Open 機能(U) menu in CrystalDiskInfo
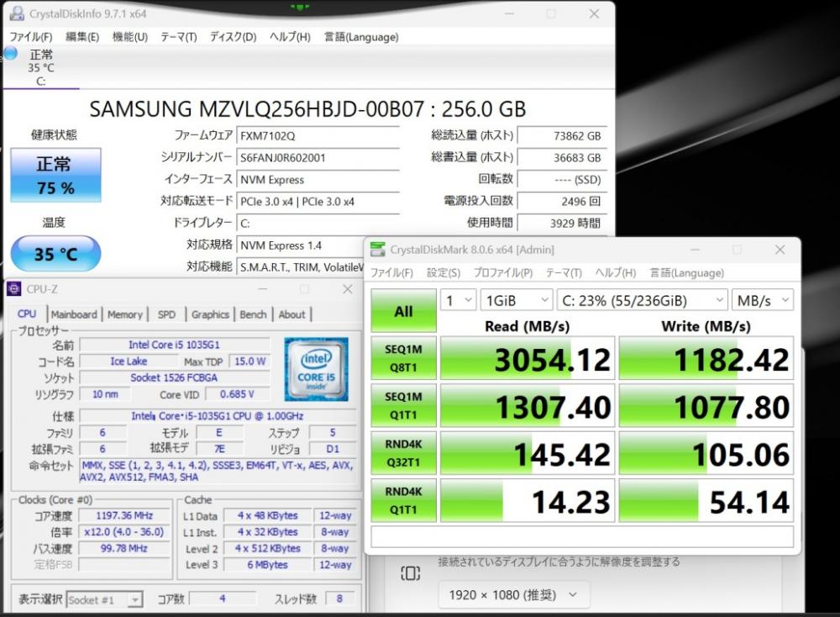Viewport: 840px width, 617px height. coord(129,37)
